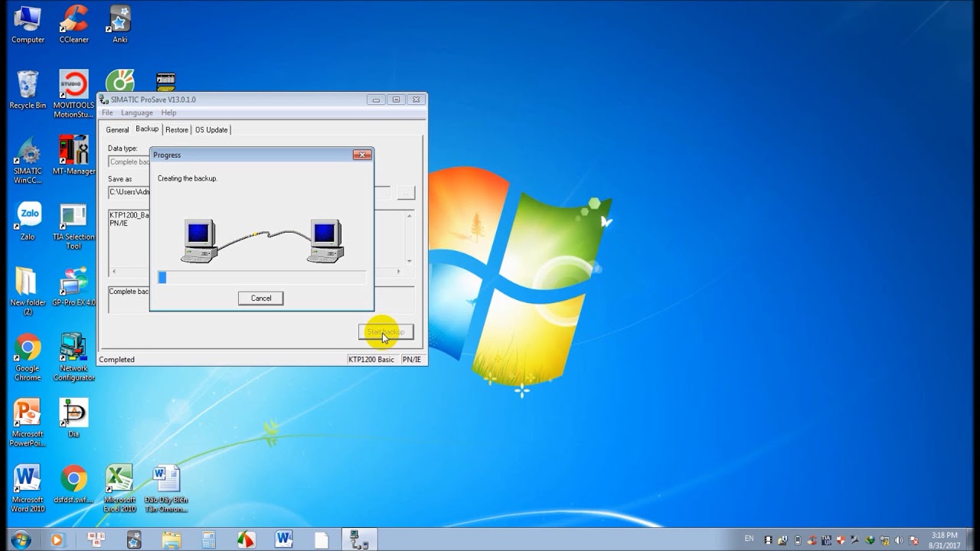The width and height of the screenshot is (980, 551).
Task: Click the ProSave title bar icon
Action: pos(103,100)
